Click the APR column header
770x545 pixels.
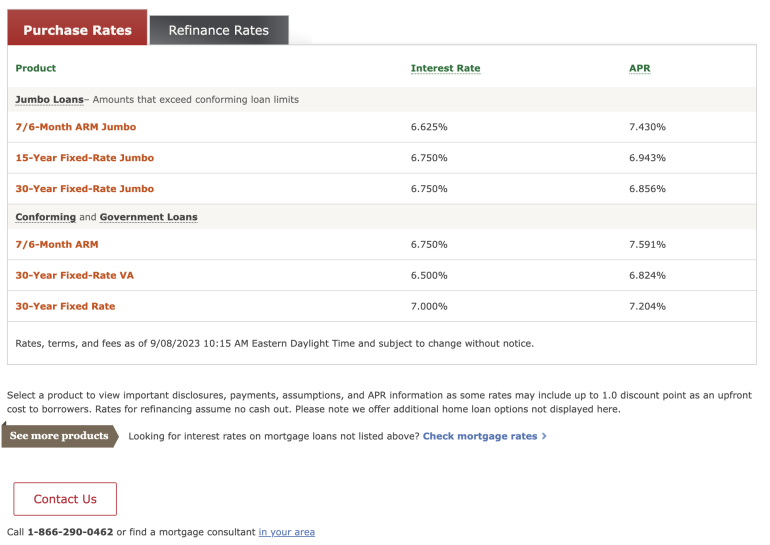(x=640, y=68)
